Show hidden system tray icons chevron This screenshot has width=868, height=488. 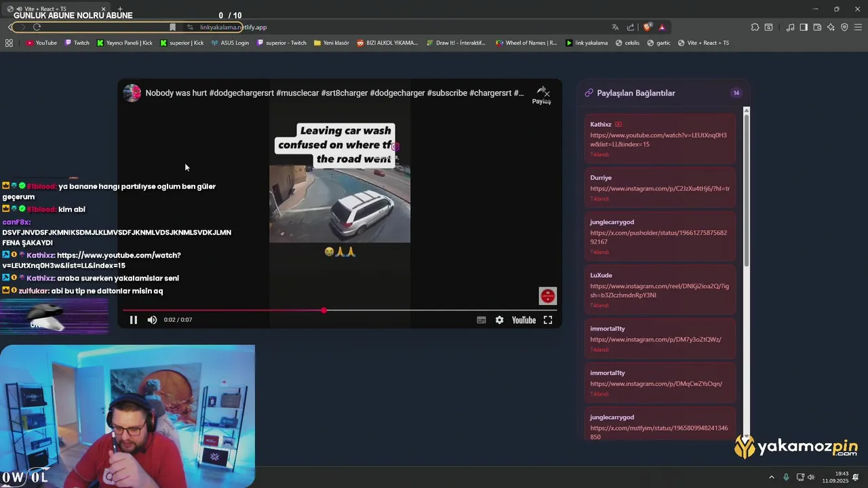[771, 477]
